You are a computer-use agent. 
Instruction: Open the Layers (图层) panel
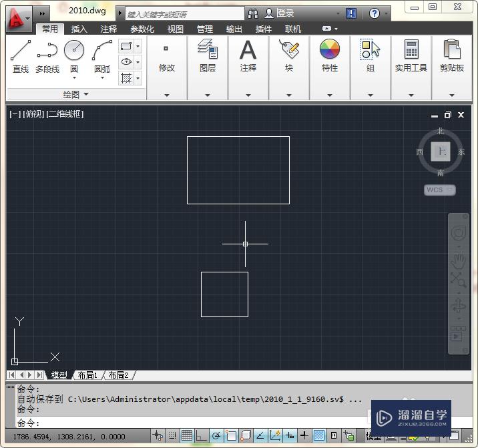coord(208,67)
